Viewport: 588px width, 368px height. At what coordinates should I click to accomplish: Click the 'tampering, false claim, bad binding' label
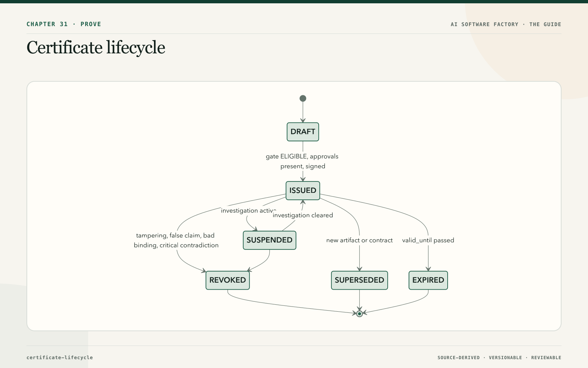[x=176, y=240]
